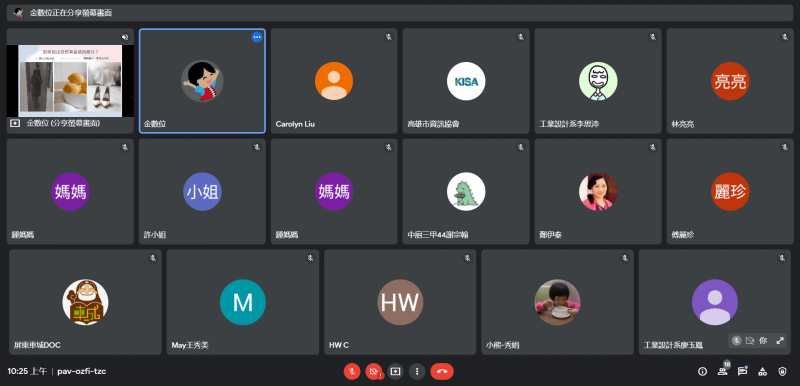
Task: Click the 金數位正在分享螢幕畫面 banner text
Action: pos(71,13)
